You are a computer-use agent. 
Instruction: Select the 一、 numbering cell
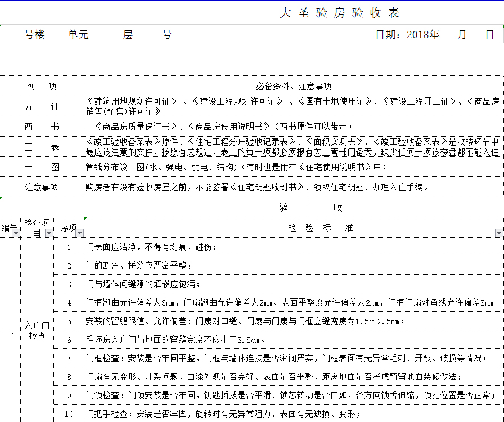[x=10, y=330]
